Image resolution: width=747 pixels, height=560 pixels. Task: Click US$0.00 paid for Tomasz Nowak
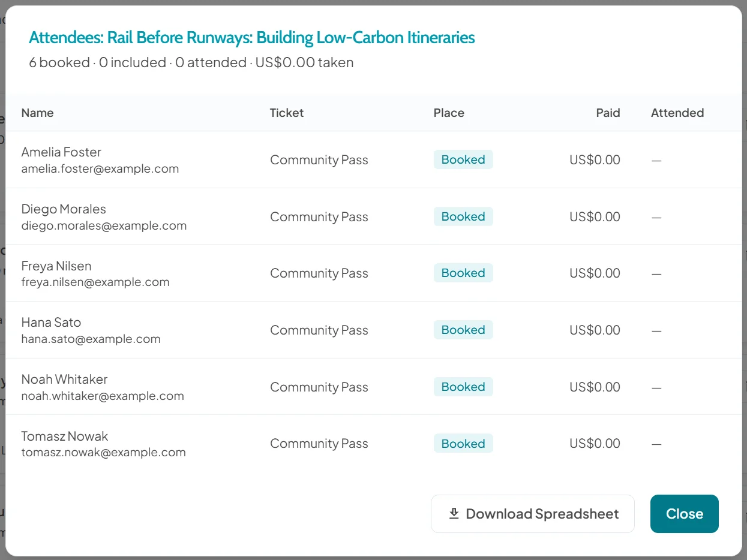(595, 444)
